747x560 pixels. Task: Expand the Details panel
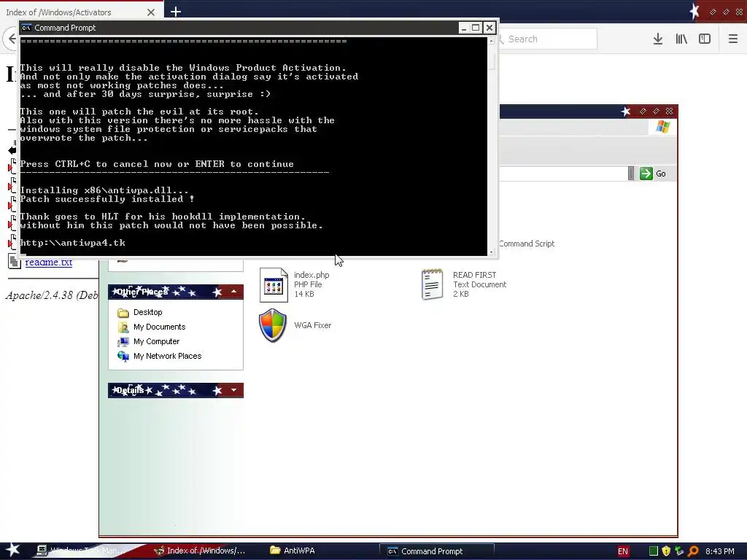click(233, 391)
